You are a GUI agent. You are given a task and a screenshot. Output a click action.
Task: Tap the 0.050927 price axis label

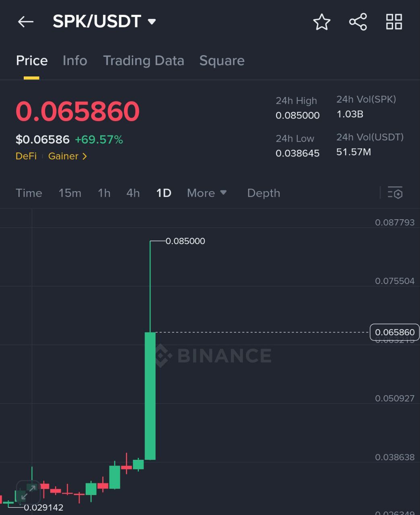(395, 398)
